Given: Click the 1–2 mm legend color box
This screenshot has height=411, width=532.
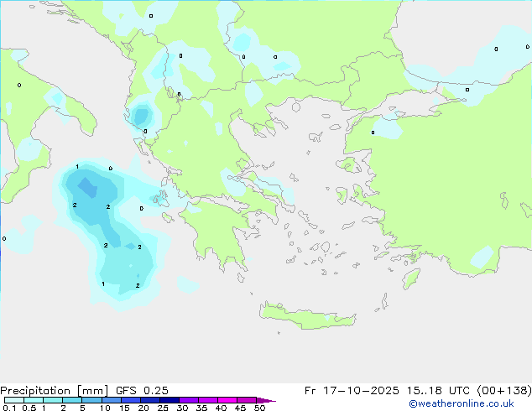Looking at the screenshot, I should coord(53,400).
